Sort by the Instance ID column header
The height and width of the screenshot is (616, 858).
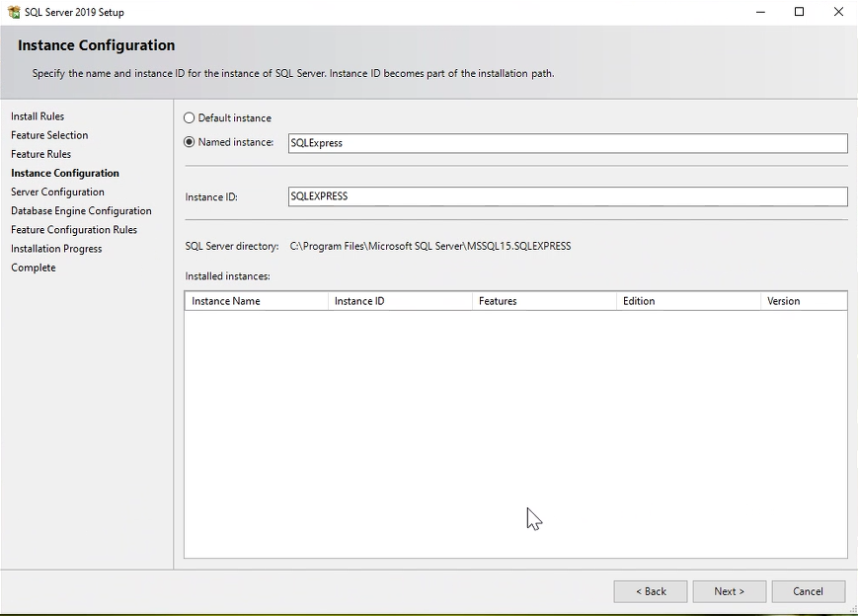point(400,301)
